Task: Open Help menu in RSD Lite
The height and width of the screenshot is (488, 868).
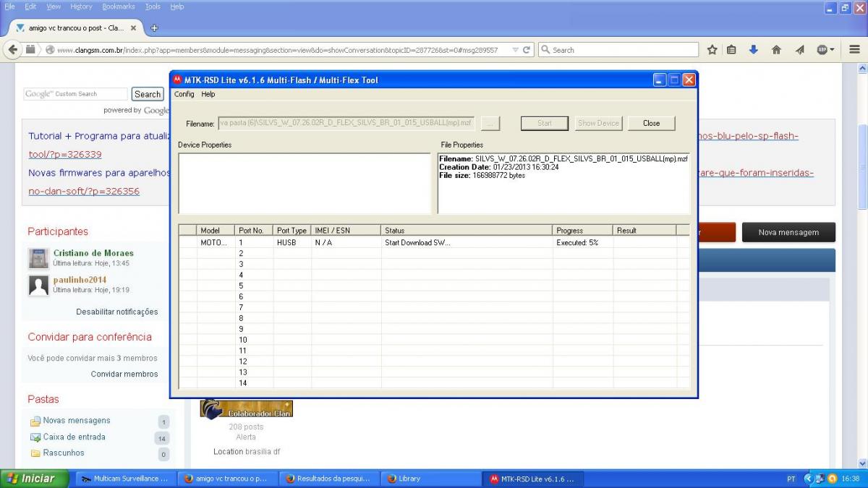Action: tap(208, 94)
